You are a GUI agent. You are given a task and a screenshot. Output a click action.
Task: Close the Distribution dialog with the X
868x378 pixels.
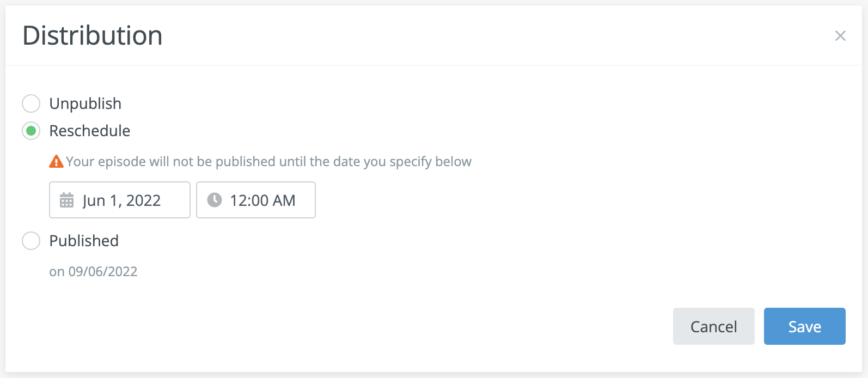click(x=840, y=36)
